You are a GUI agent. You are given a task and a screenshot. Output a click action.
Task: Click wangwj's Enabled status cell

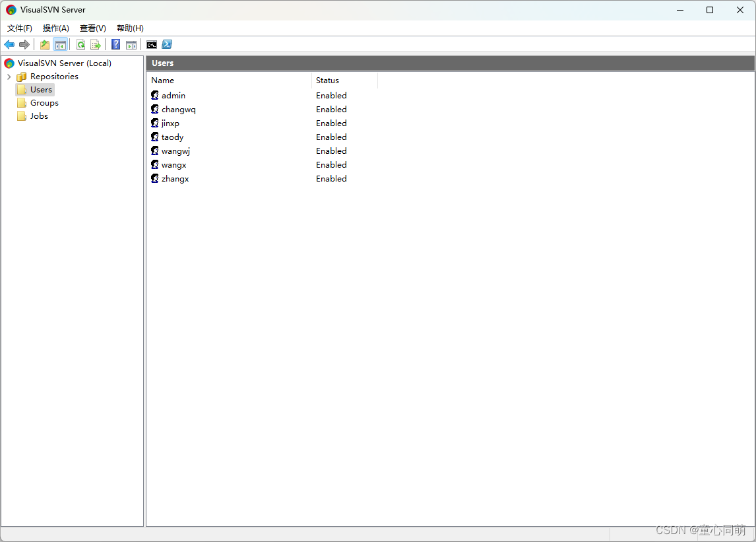click(x=331, y=151)
